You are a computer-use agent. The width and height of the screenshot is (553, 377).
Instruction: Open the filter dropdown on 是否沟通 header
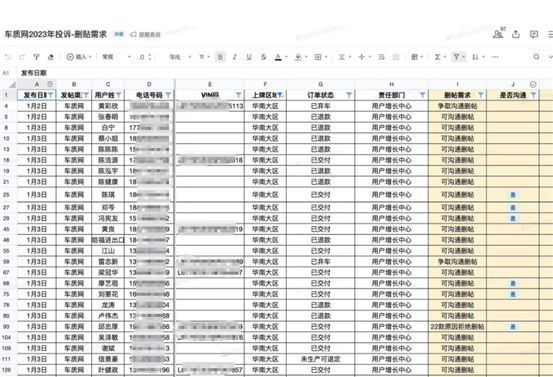point(533,95)
